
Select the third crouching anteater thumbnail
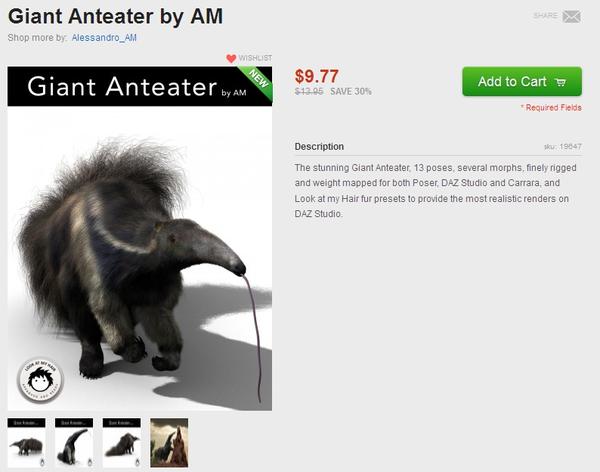[122, 443]
